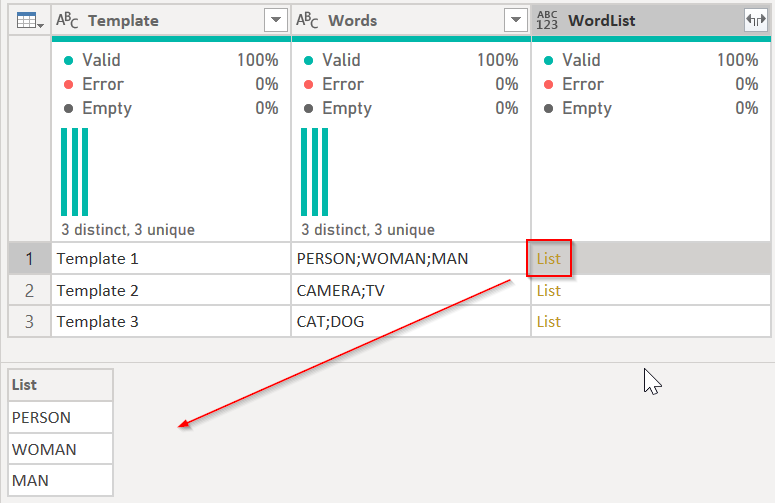Click '3 distinct, 3 unique' under Template
Screen dimensions: 775x503
(128, 230)
